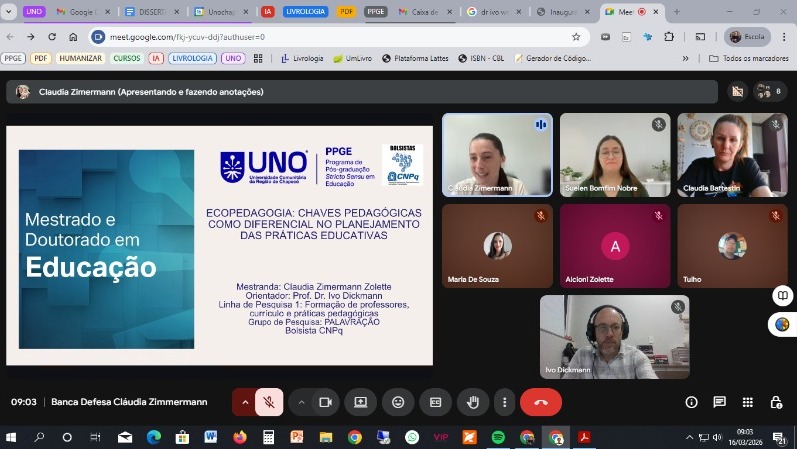Open the meeting details info icon
Viewport: 797px width, 449px height.
(691, 402)
